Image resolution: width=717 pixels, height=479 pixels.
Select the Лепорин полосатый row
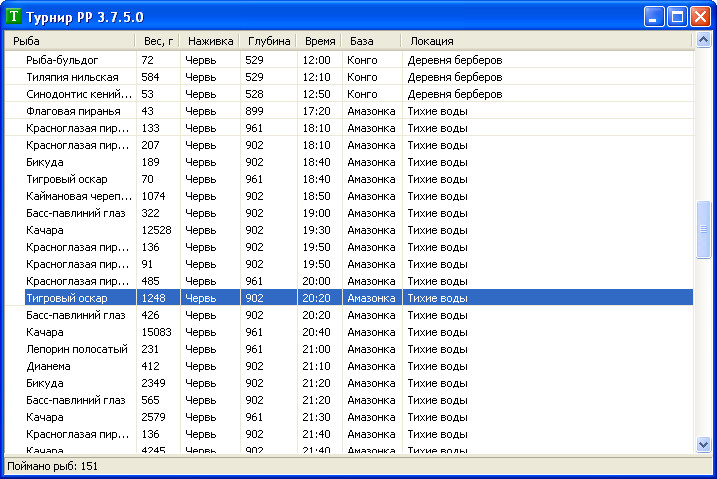click(x=349, y=349)
